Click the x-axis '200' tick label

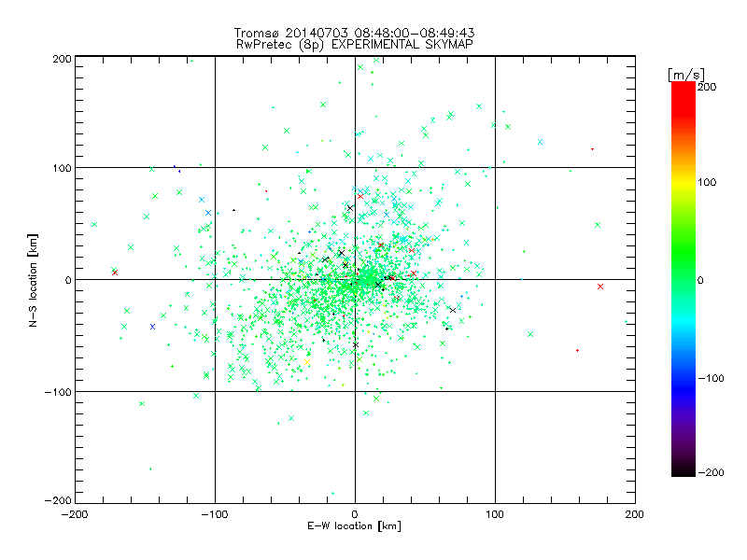(635, 515)
